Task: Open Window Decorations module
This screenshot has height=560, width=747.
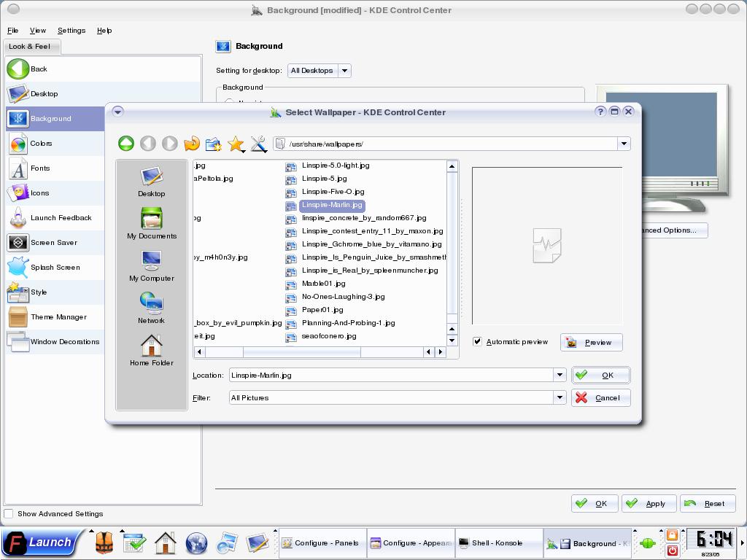Action: click(x=55, y=341)
